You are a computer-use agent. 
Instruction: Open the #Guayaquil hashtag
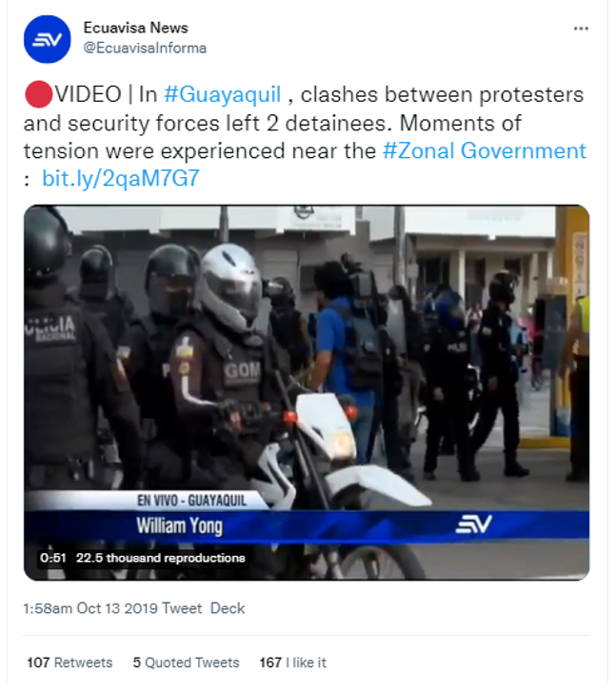click(222, 94)
